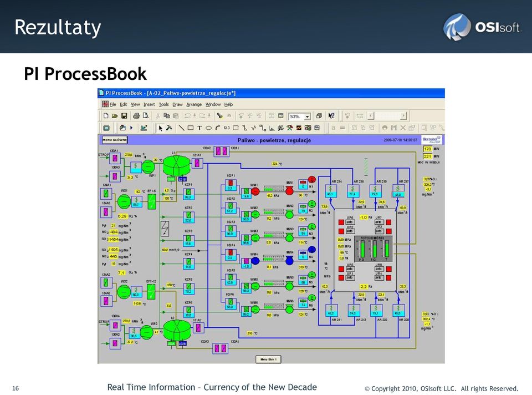Click the AR 214 damper symbol
The width and height of the screenshot is (532, 395).
330,191
